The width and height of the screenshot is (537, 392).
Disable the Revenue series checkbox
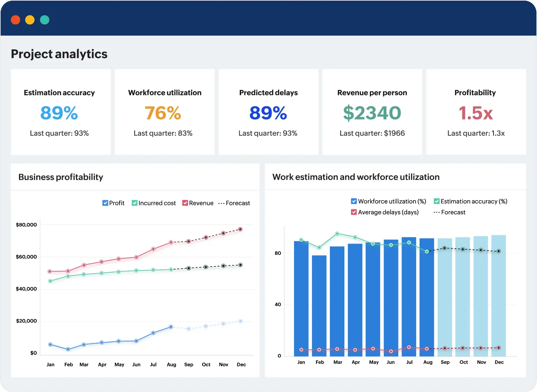coord(185,203)
